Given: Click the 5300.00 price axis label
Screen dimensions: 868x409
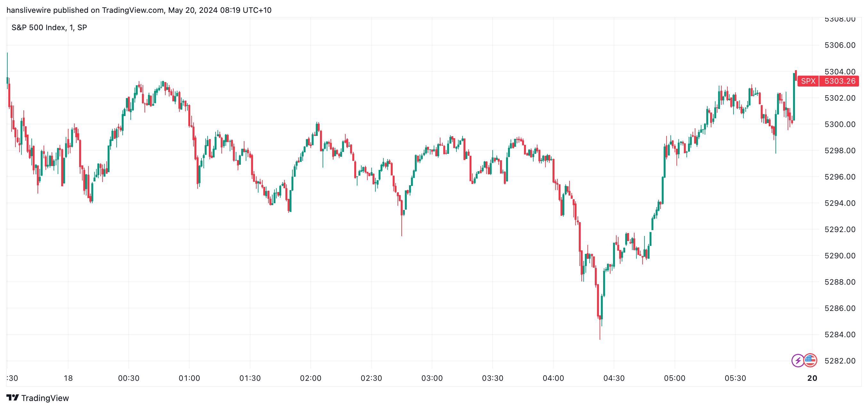Looking at the screenshot, I should (x=840, y=124).
